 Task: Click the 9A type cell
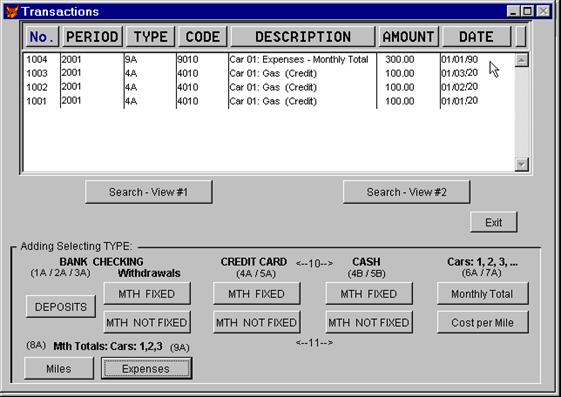[x=131, y=59]
